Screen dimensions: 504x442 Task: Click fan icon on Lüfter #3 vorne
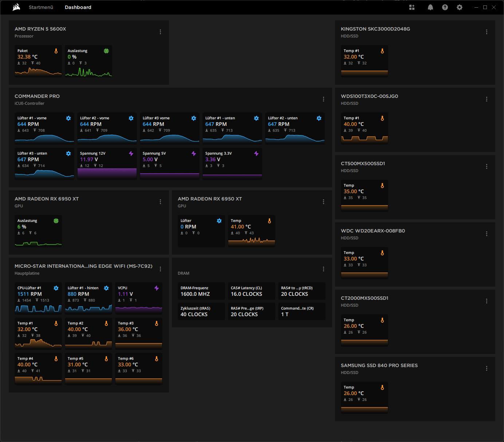(x=194, y=118)
